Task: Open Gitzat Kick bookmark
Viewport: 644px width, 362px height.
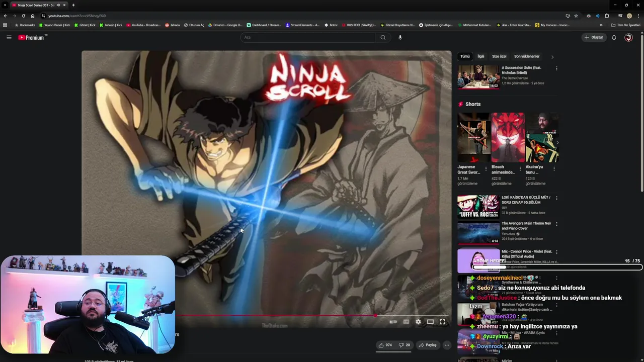Action: pos(85,25)
